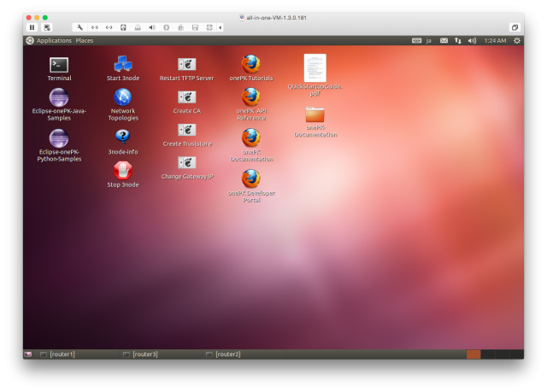Select the active orange workspace in switcher
547x392 pixels.
point(473,354)
